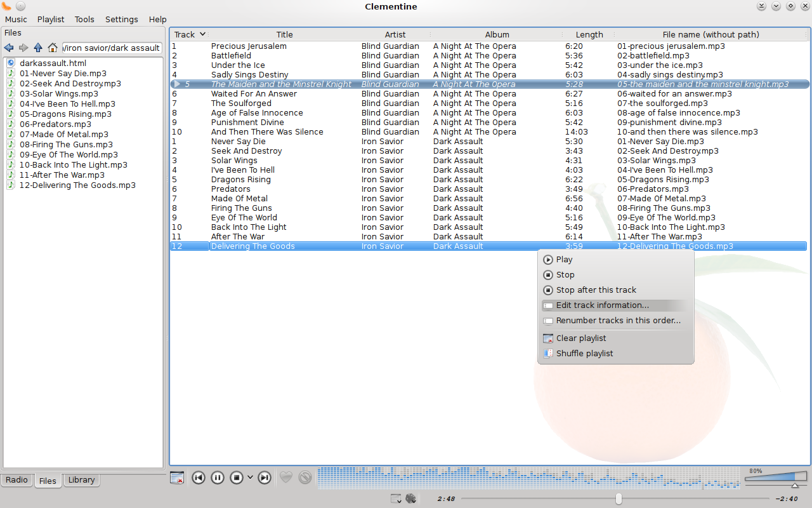The image size is (812, 508).
Task: Click the Play icon in context menu
Action: click(x=548, y=260)
